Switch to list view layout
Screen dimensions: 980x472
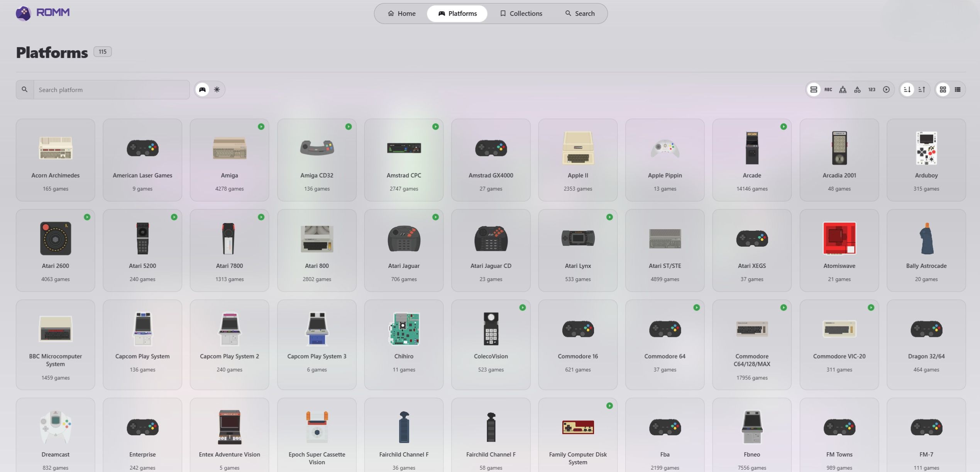[x=958, y=90]
